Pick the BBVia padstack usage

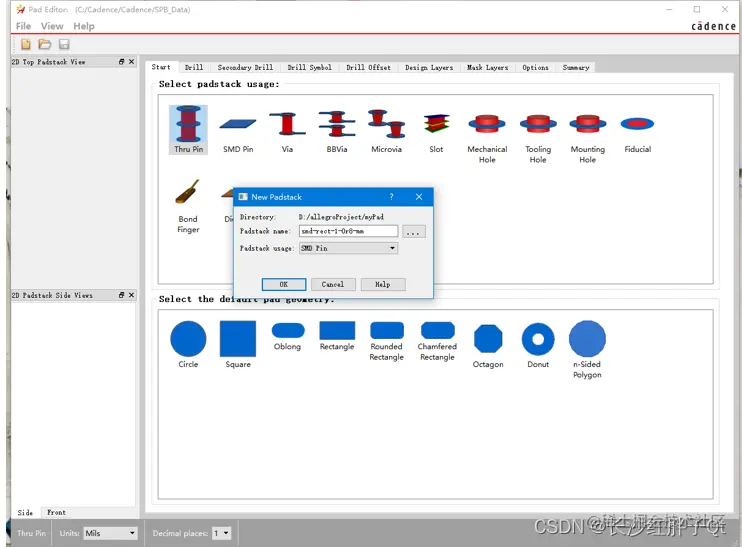click(x=336, y=132)
